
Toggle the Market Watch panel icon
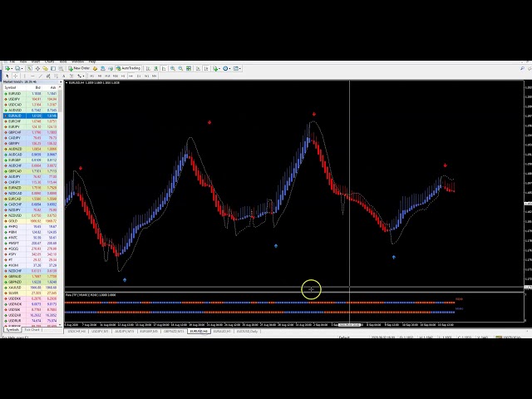[x=31, y=68]
